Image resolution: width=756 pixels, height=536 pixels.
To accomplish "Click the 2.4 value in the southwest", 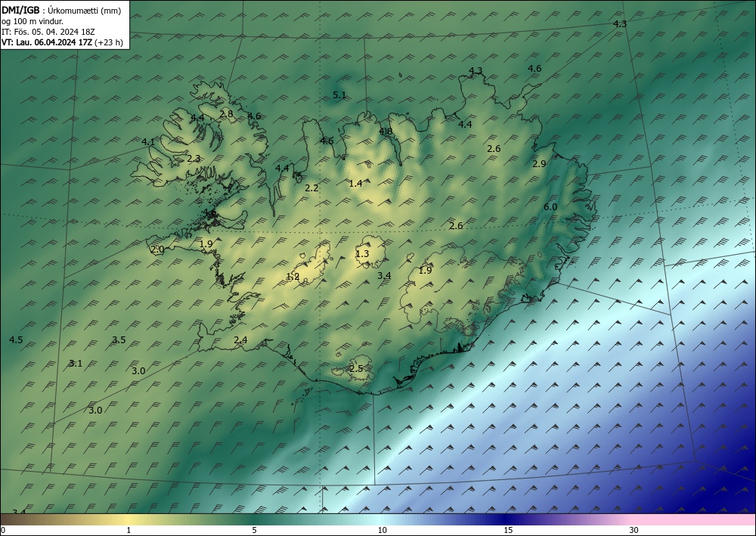I will tap(240, 340).
